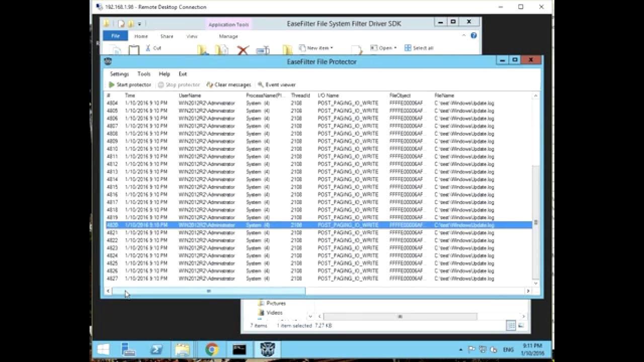Open File Explorer from the taskbar
The width and height of the screenshot is (644, 362).
tap(183, 349)
